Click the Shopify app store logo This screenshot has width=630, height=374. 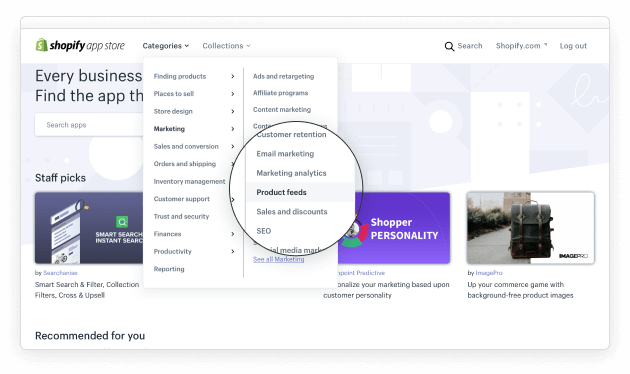80,45
